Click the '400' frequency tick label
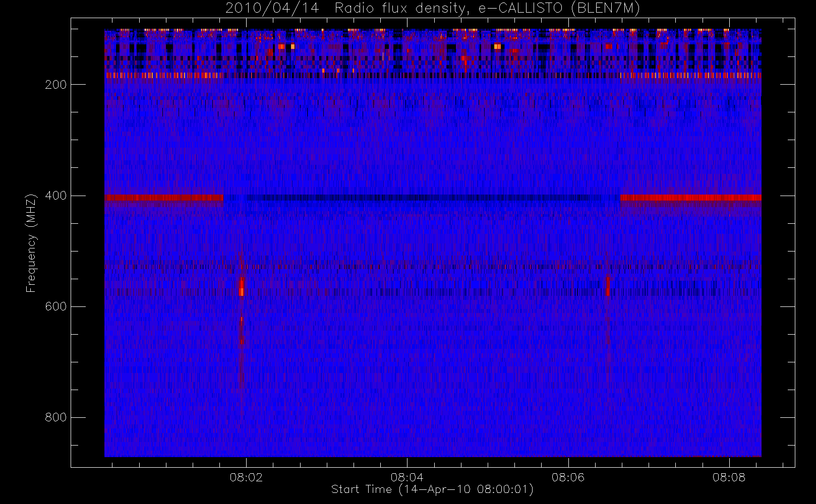 point(56,196)
